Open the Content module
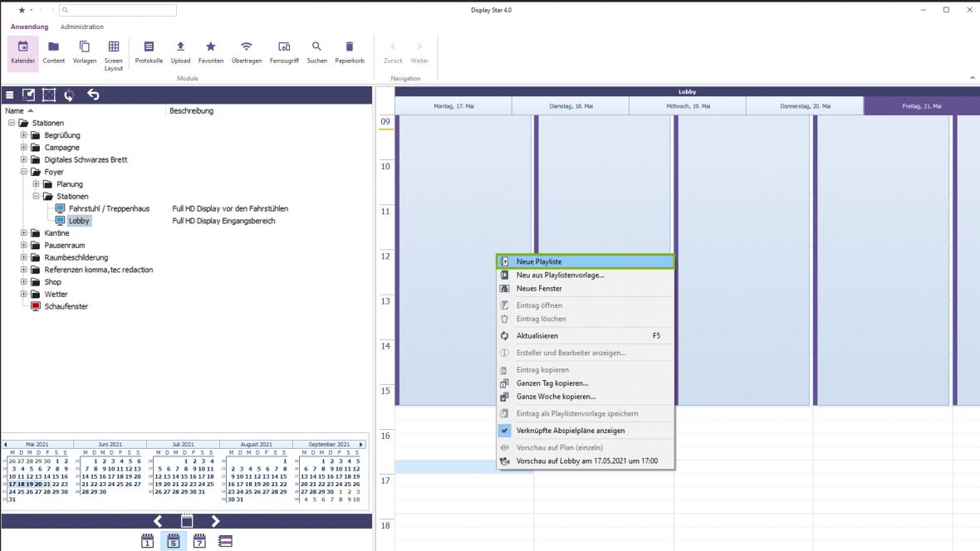Screen dimensions: 980x551 [x=53, y=51]
